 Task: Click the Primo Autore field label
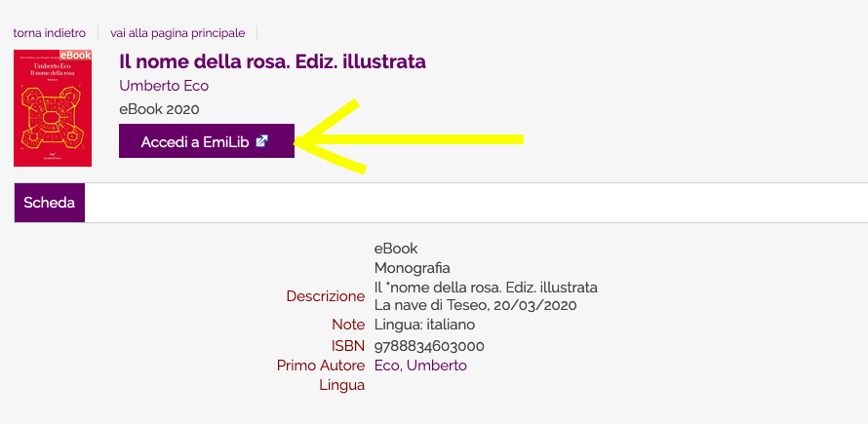[x=321, y=366]
